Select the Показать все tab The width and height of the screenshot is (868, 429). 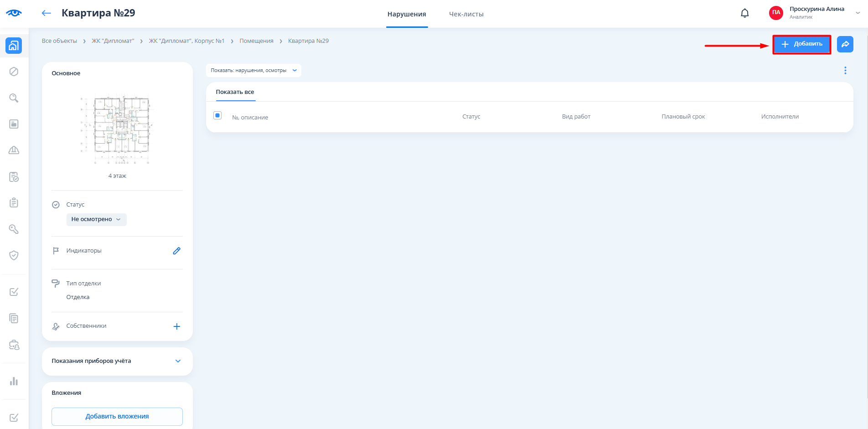tap(235, 92)
